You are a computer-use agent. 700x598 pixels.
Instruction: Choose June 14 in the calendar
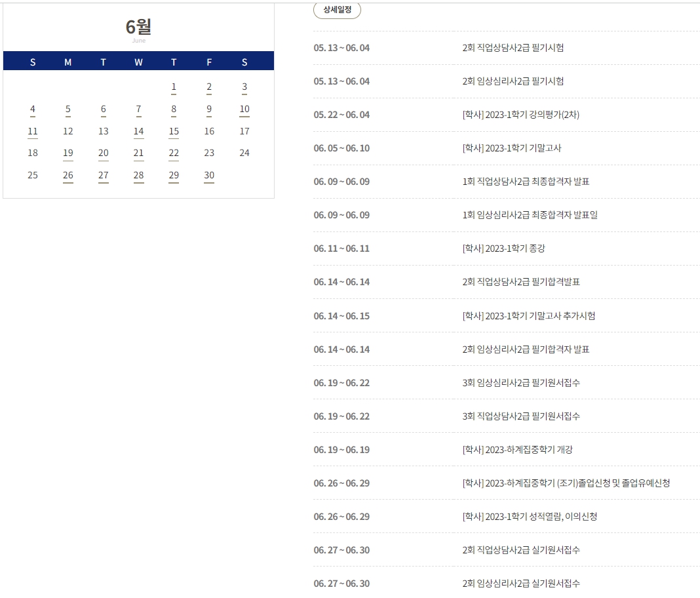click(138, 132)
